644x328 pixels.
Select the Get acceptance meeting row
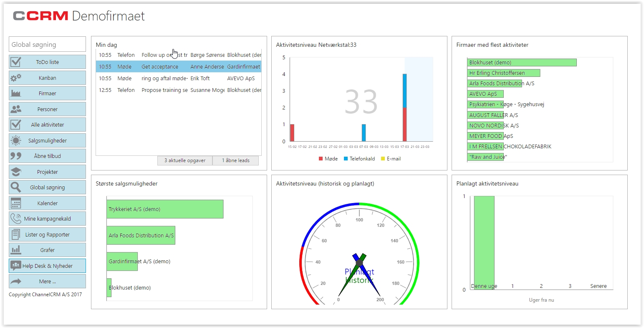(x=179, y=66)
